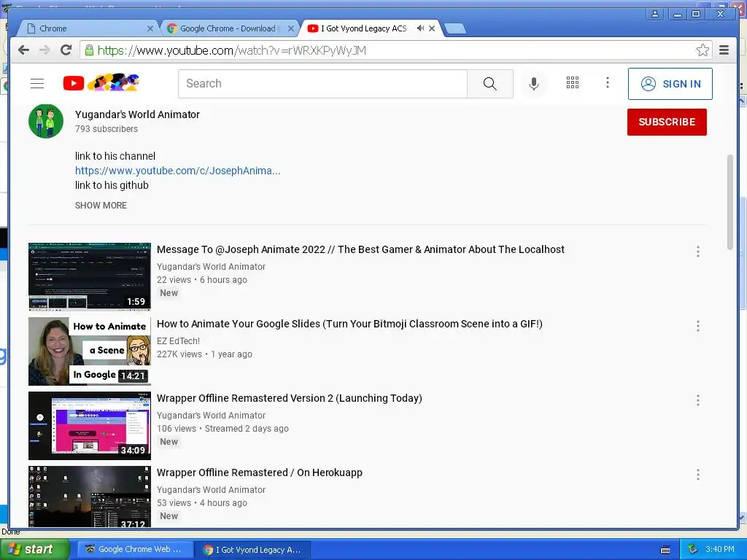Click the red SUBSCRIBE button
This screenshot has height=560, width=747.
click(667, 122)
